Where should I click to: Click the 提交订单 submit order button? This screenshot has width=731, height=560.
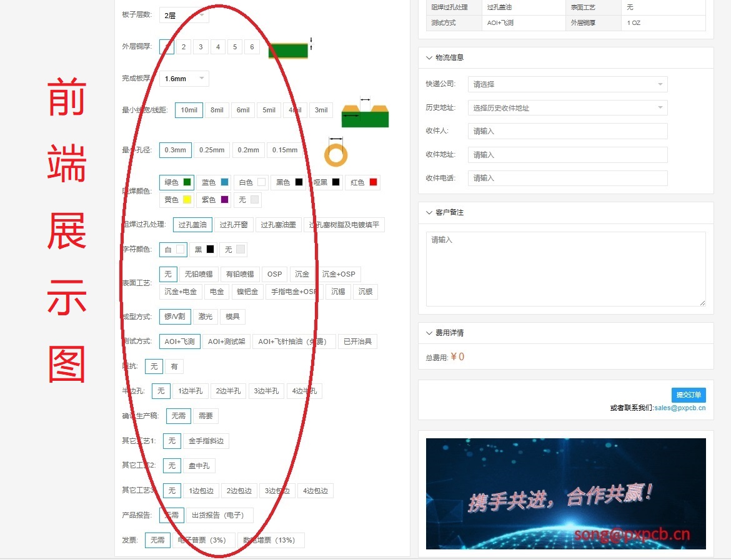point(688,395)
